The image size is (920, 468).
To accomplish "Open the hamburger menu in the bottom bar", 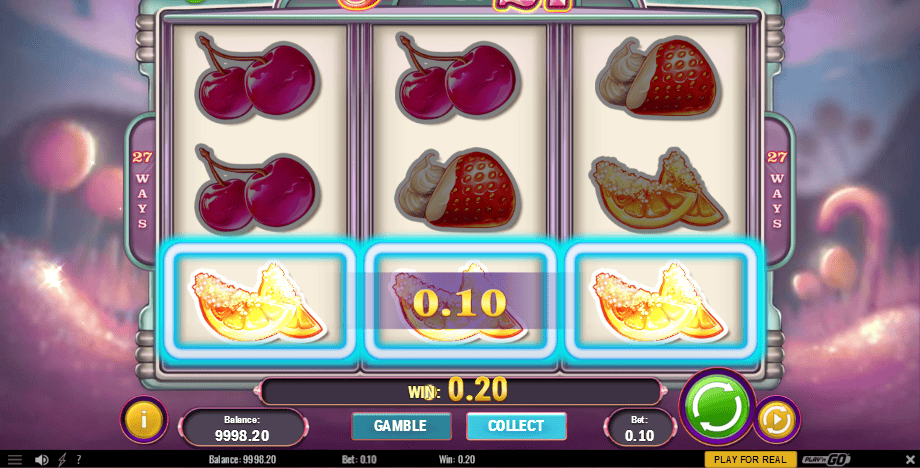I will [x=15, y=460].
